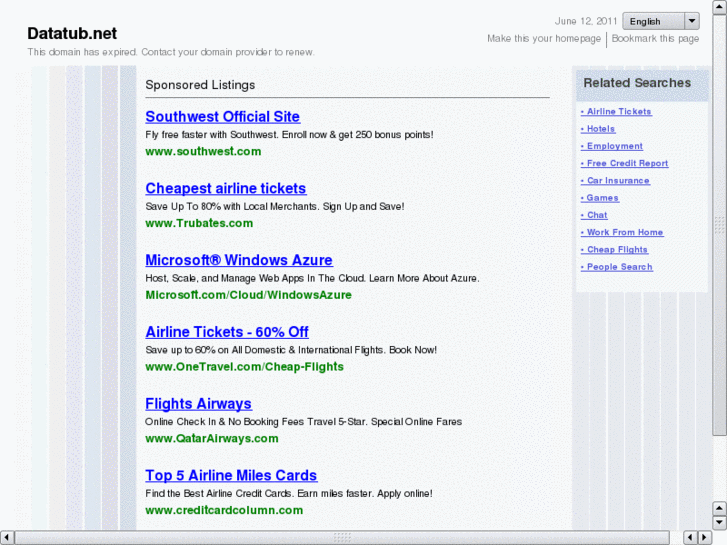727x545 pixels.
Task: Click the Southwest 'Fly free faster' description
Action: [289, 135]
